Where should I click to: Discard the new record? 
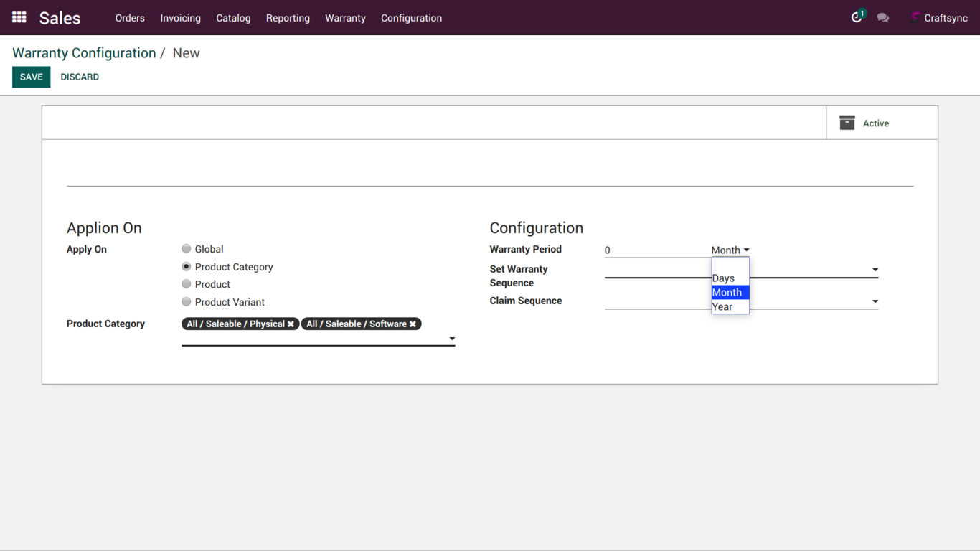[x=80, y=77]
